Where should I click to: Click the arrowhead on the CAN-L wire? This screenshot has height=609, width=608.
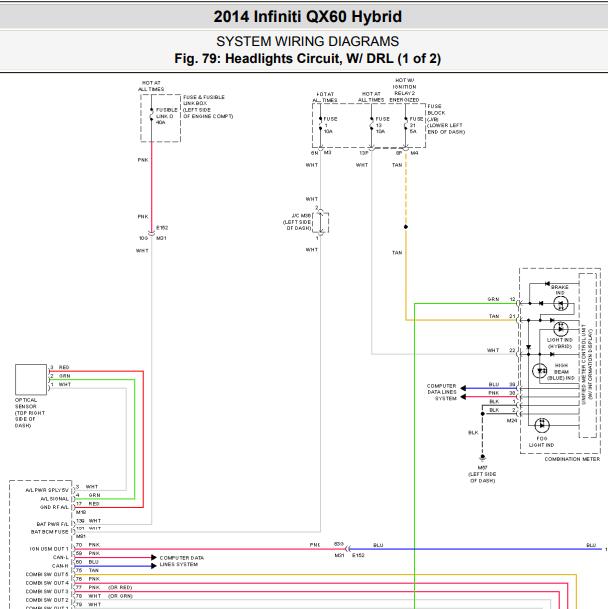click(x=154, y=558)
